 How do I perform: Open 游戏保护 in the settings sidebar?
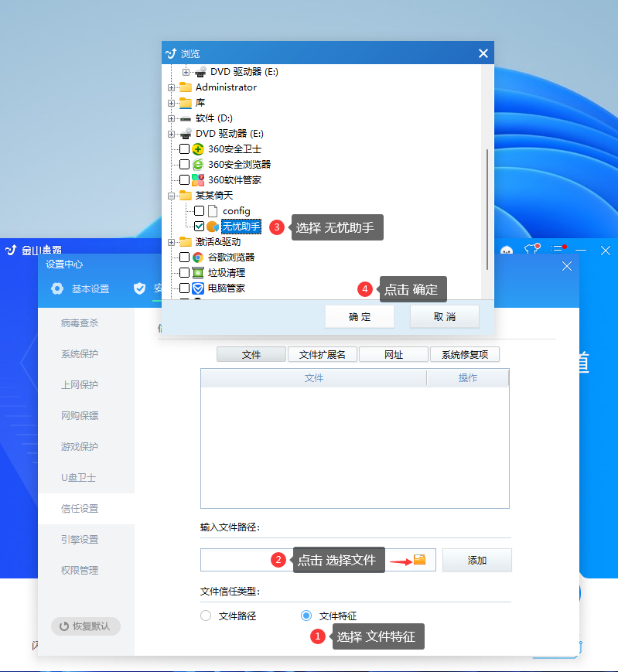click(80, 446)
